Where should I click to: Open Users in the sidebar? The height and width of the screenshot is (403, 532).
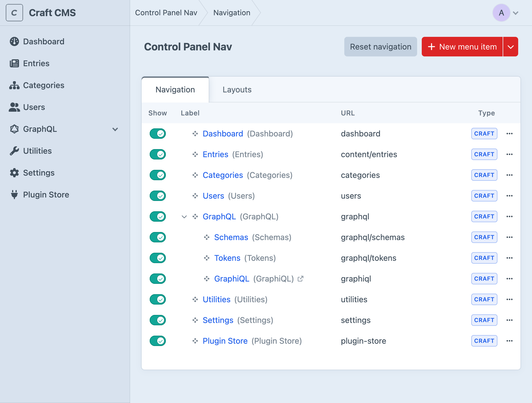click(x=27, y=107)
